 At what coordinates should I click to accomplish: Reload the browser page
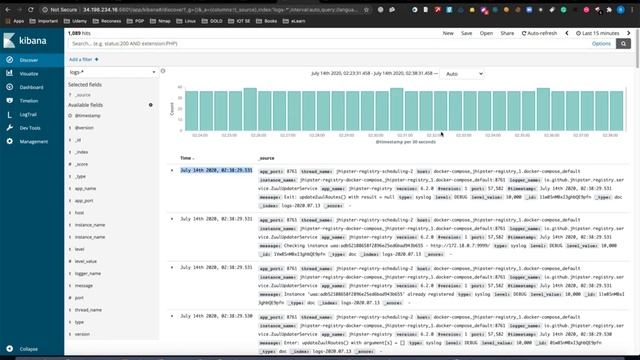pos(31,9)
